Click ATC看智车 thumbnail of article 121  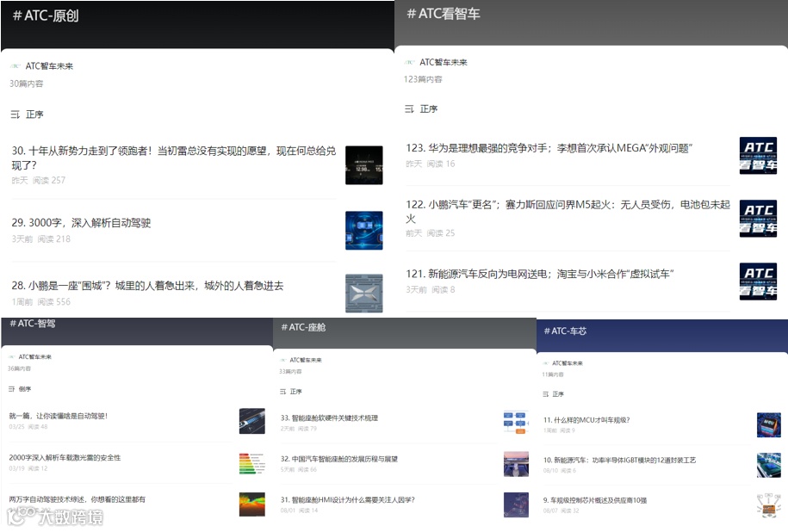758,281
